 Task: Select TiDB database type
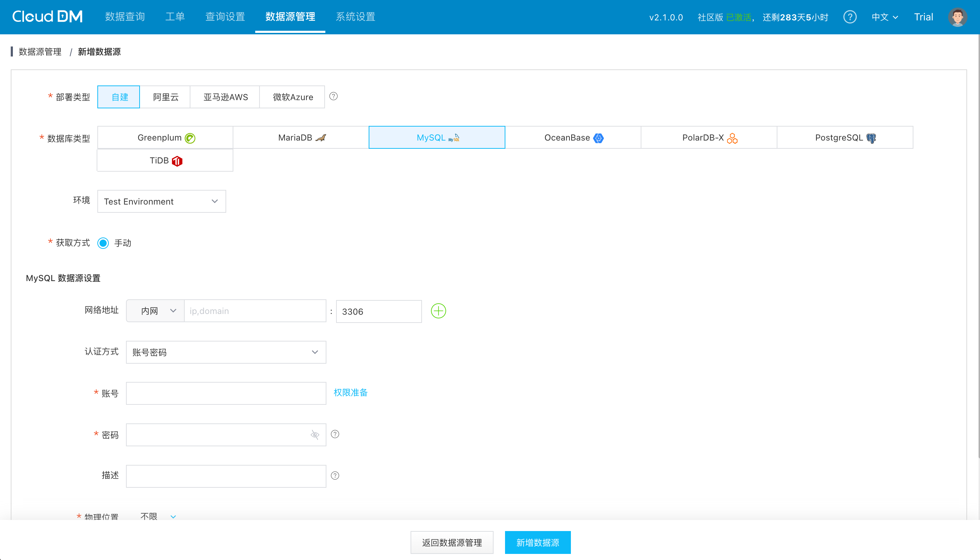point(165,161)
